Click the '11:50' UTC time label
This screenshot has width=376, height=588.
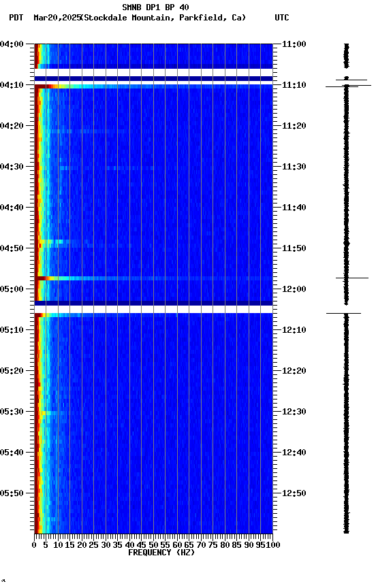coord(294,248)
